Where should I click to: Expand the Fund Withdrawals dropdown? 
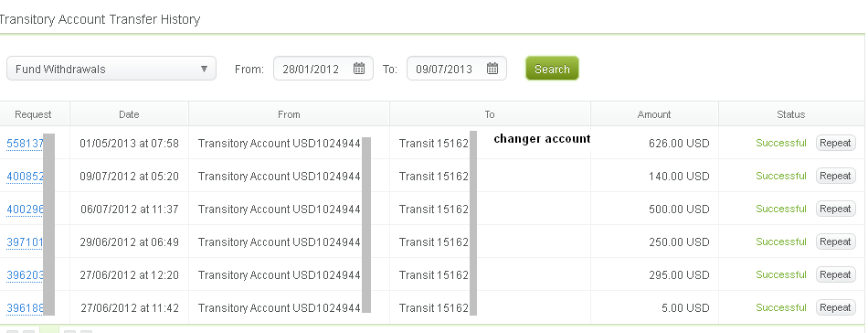(111, 69)
